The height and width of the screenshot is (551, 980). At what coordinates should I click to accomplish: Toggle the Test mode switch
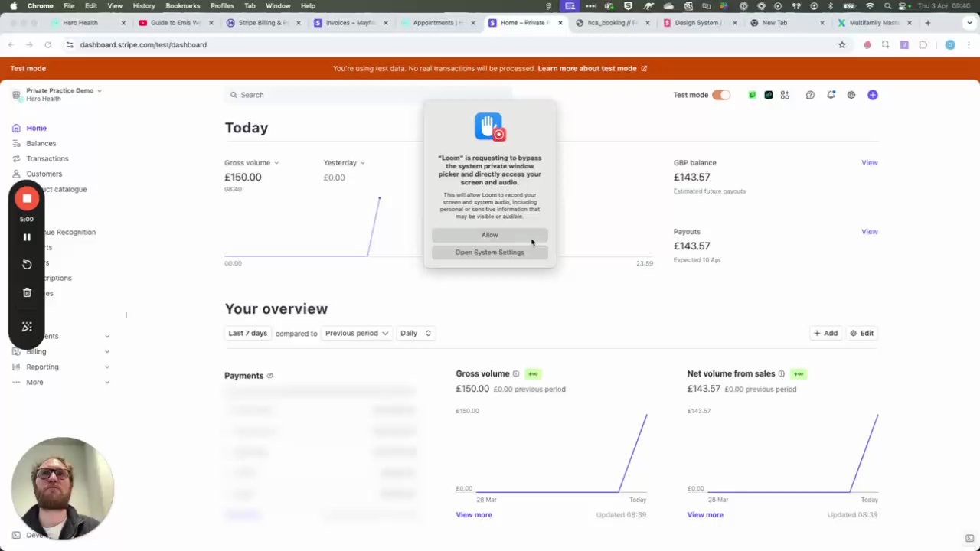[720, 95]
